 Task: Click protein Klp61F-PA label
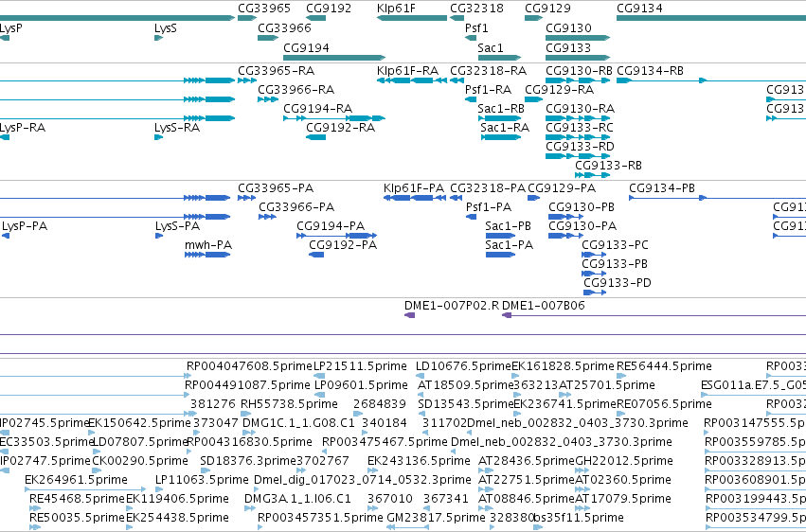414,188
